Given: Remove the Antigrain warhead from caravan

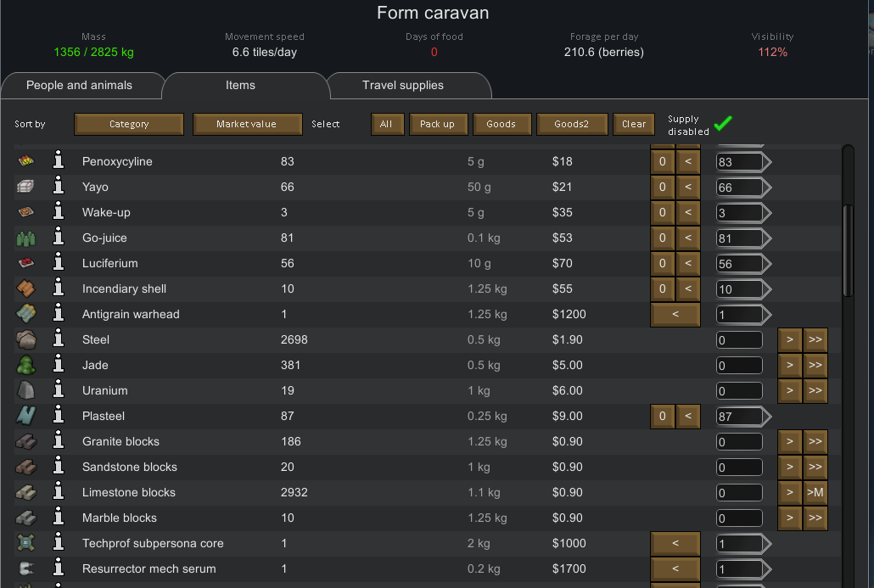Looking at the screenshot, I should point(675,314).
